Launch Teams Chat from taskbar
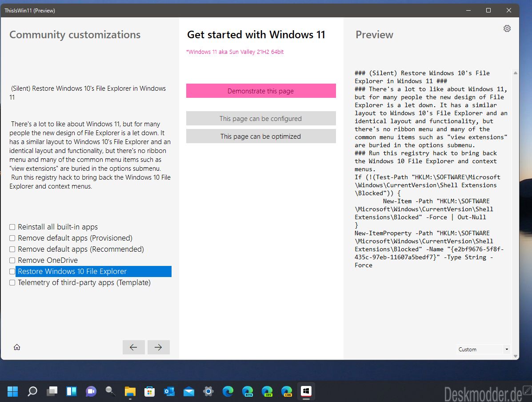Viewport: 532px width, 402px height. pos(91,391)
